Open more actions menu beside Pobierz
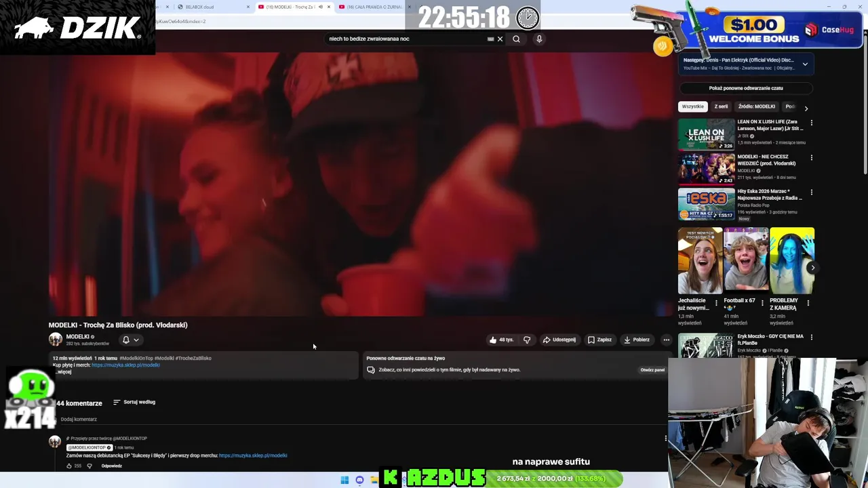 click(667, 340)
